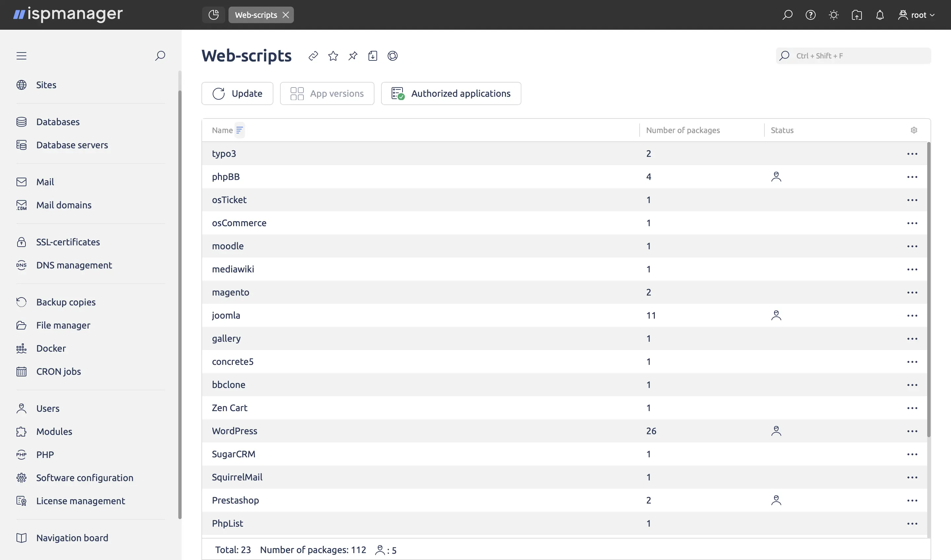Toggle light/dark theme in the header
Viewport: 951px width, 560px height.
pos(834,15)
